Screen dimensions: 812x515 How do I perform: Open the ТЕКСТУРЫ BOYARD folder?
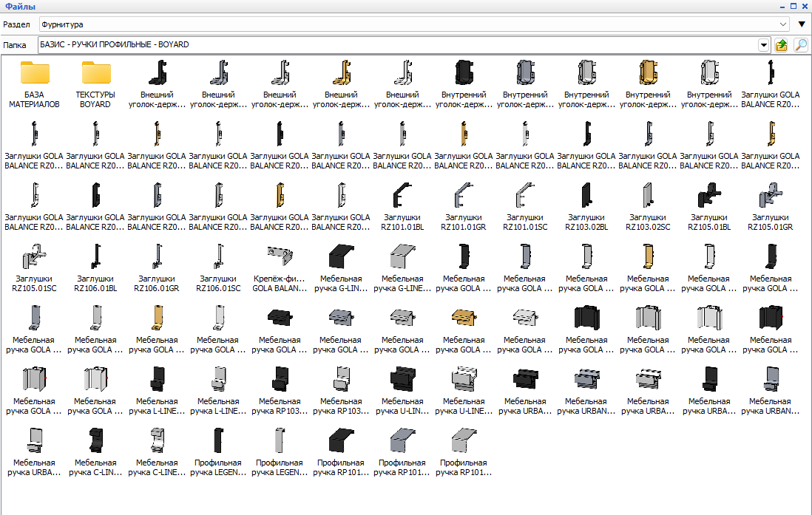click(x=95, y=85)
